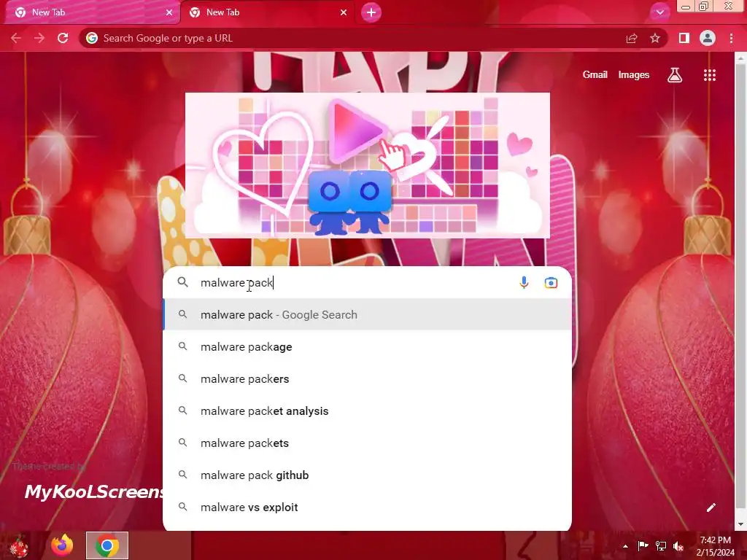
Task: Pick the 'malware packets' suggestion
Action: 368,443
